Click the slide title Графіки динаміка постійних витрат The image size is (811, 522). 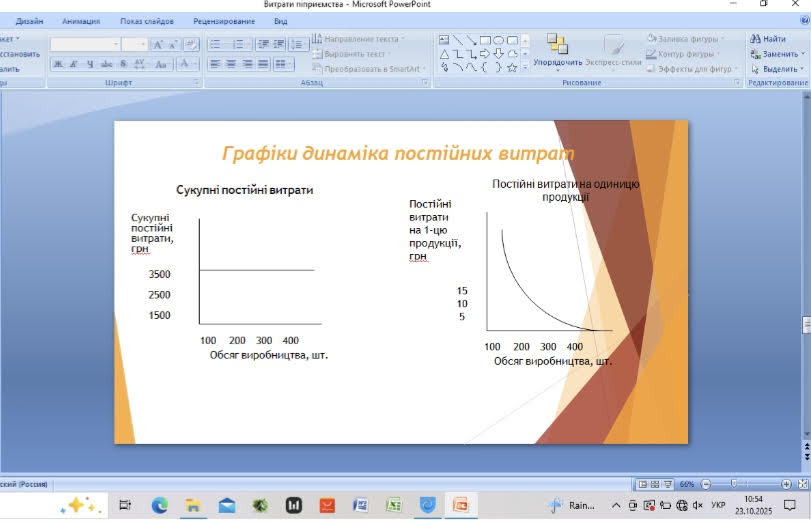pos(398,153)
